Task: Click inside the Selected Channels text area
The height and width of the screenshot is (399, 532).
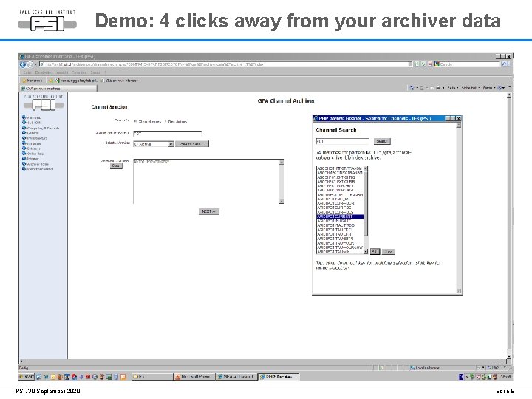Action: pos(206,181)
